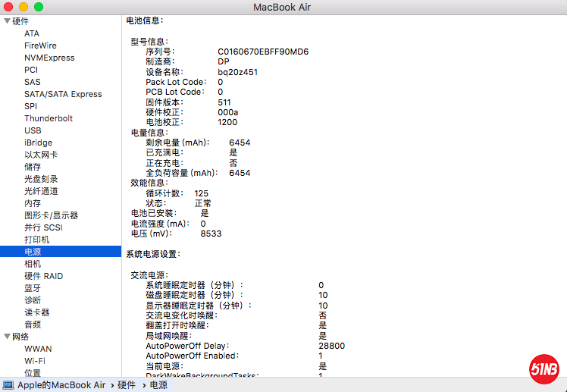Click Apple的MacBook Air in path bar
This screenshot has width=567, height=392.
(61, 385)
